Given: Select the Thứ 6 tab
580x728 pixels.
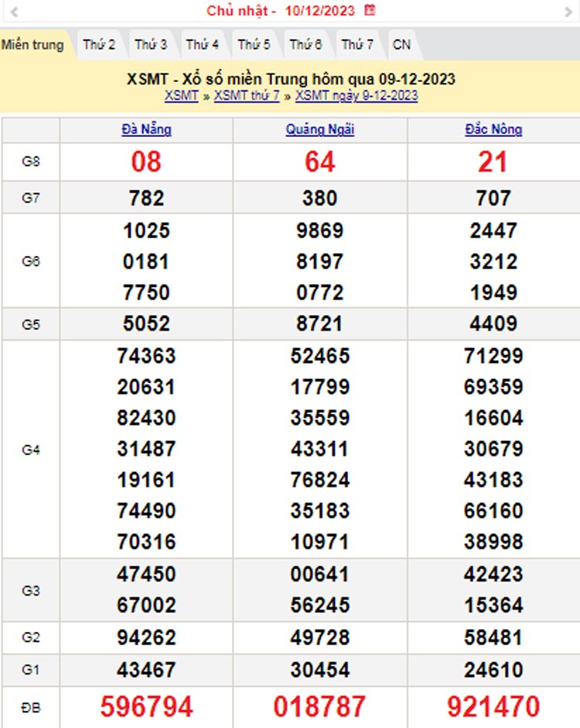Looking at the screenshot, I should click(x=305, y=45).
